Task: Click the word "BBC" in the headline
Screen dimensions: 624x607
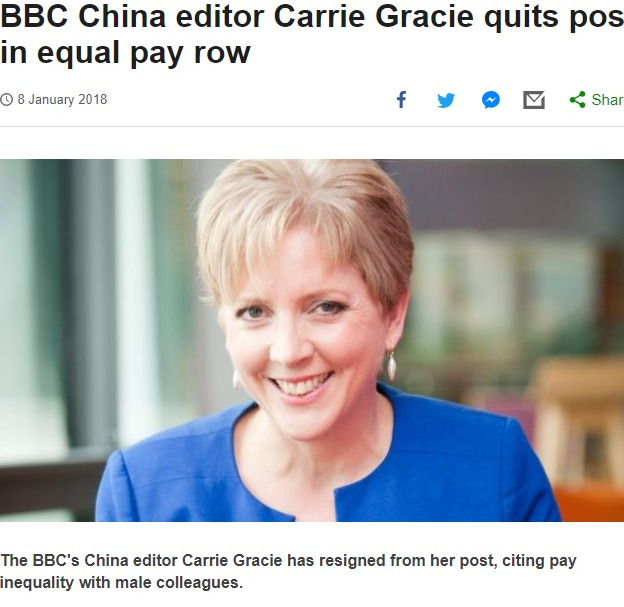Action: (34, 17)
